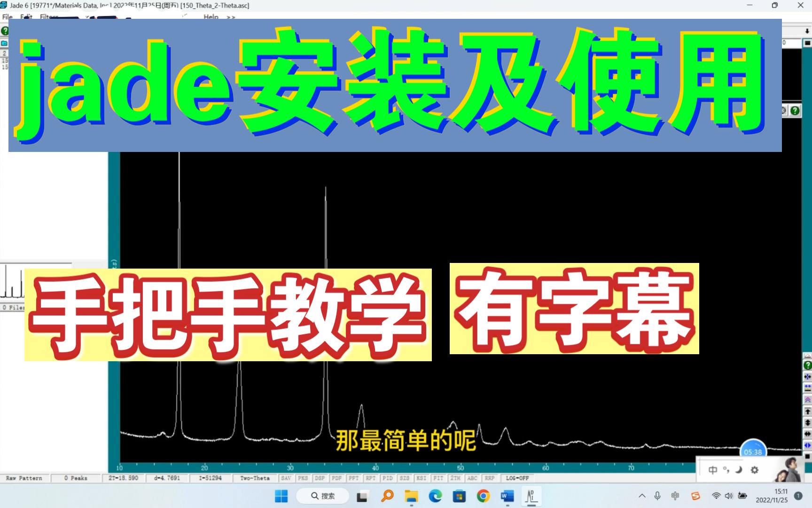Click the vertical double-arrow scale icon

click(807, 422)
